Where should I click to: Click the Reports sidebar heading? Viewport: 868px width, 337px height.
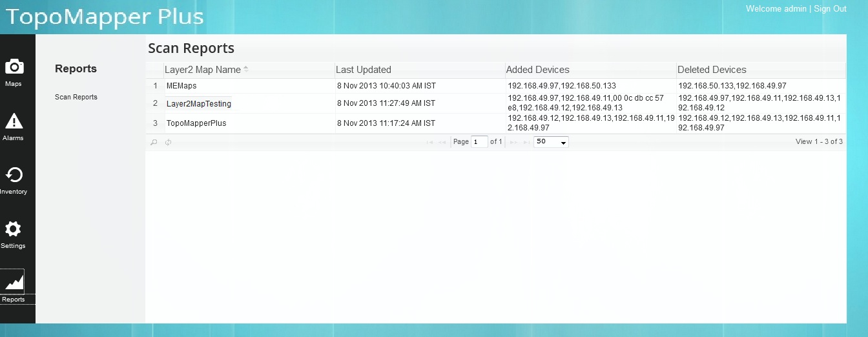click(76, 68)
